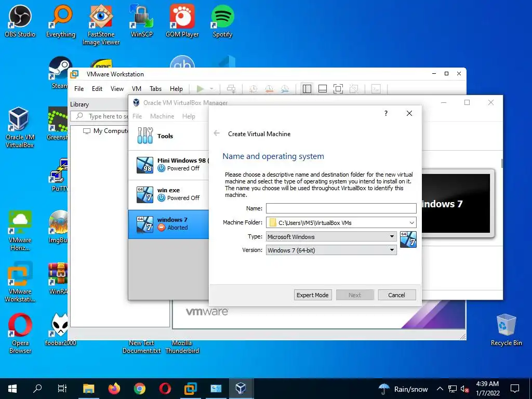Click VMware power on play button
The height and width of the screenshot is (399, 532).
tap(200, 89)
